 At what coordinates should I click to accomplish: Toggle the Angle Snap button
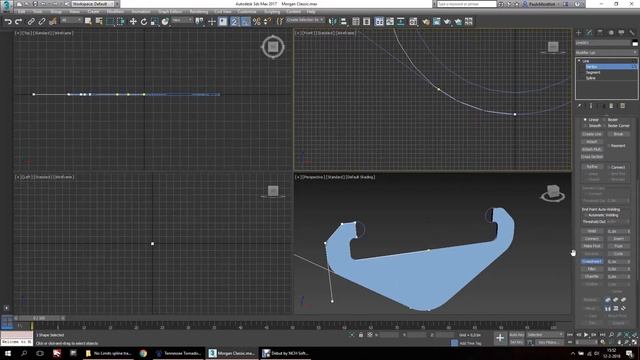coord(245,21)
